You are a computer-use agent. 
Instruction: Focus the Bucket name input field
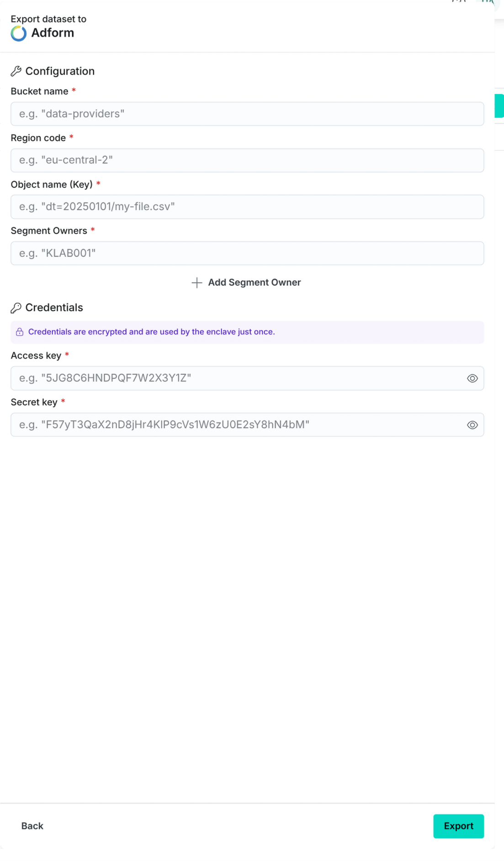(x=247, y=114)
